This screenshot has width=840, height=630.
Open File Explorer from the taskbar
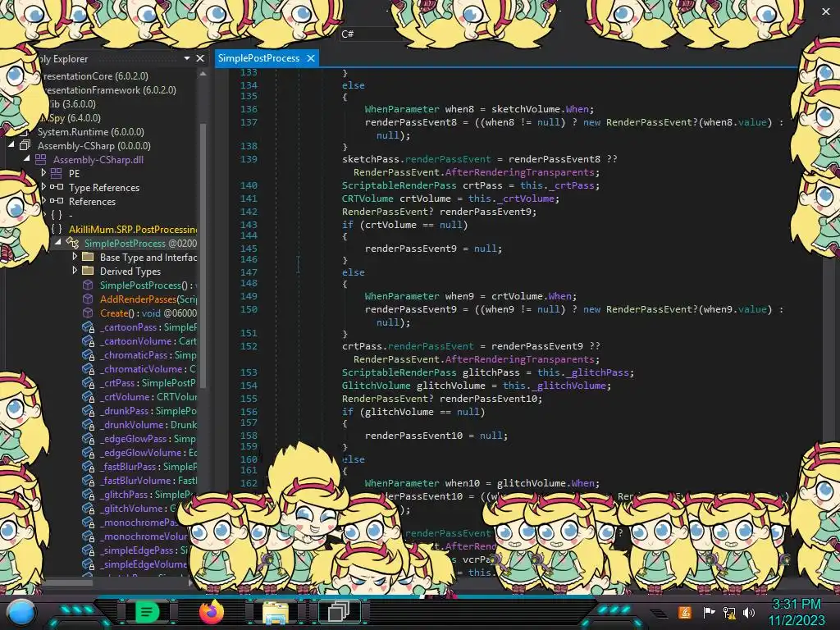tap(276, 612)
